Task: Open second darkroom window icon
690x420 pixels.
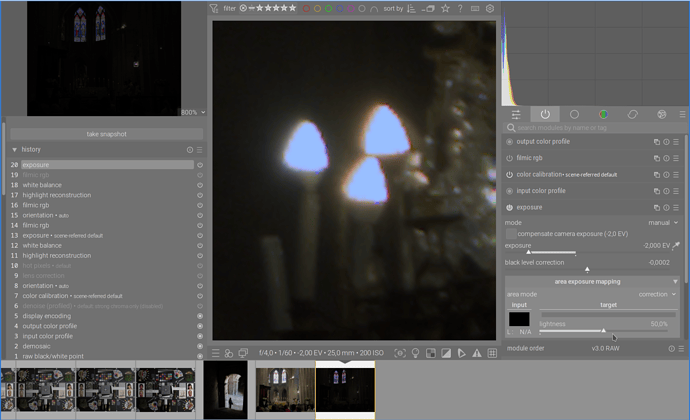Action: tap(243, 353)
